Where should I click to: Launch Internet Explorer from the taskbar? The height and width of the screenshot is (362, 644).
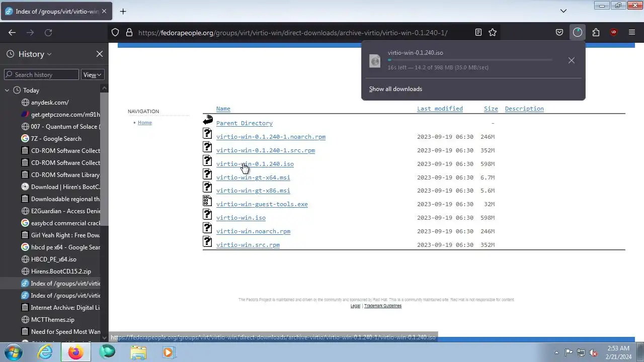tap(45, 352)
